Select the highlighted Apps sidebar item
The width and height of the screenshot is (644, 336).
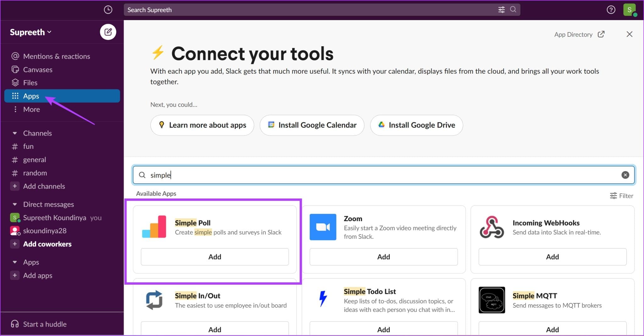pos(62,96)
